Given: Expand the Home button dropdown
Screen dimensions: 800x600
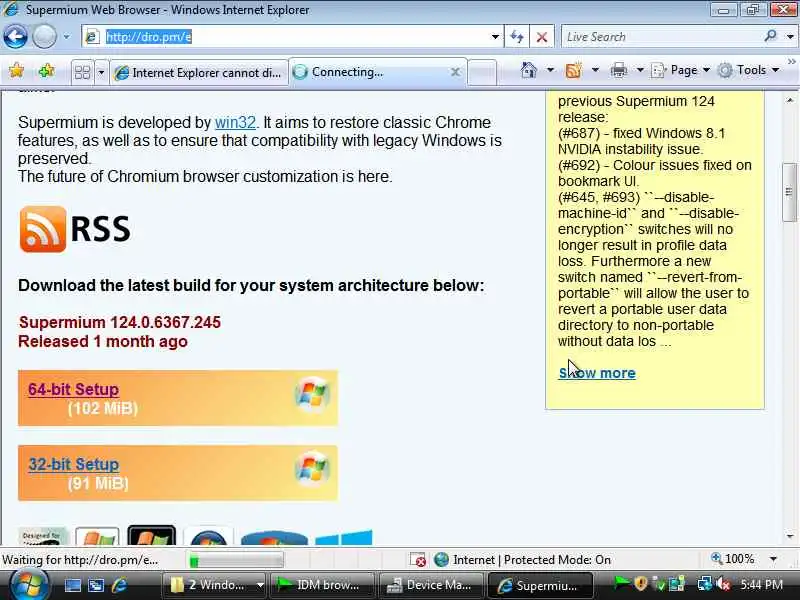Looking at the screenshot, I should click(550, 70).
